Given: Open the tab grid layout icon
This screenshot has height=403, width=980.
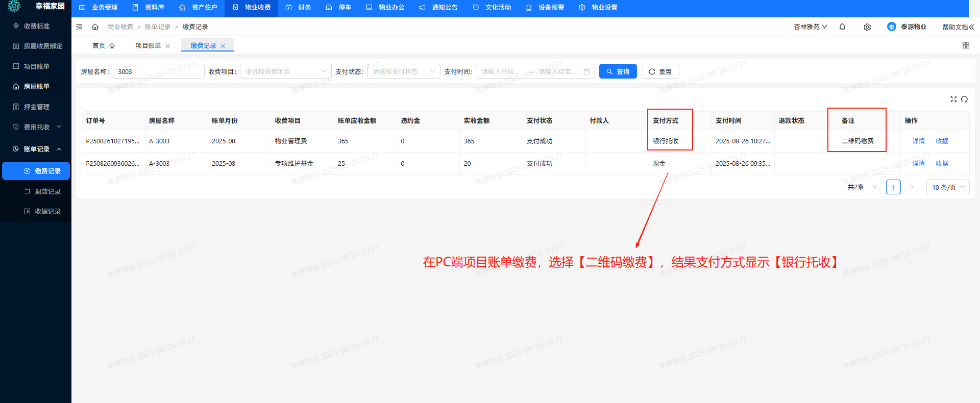Looking at the screenshot, I should click(x=966, y=45).
